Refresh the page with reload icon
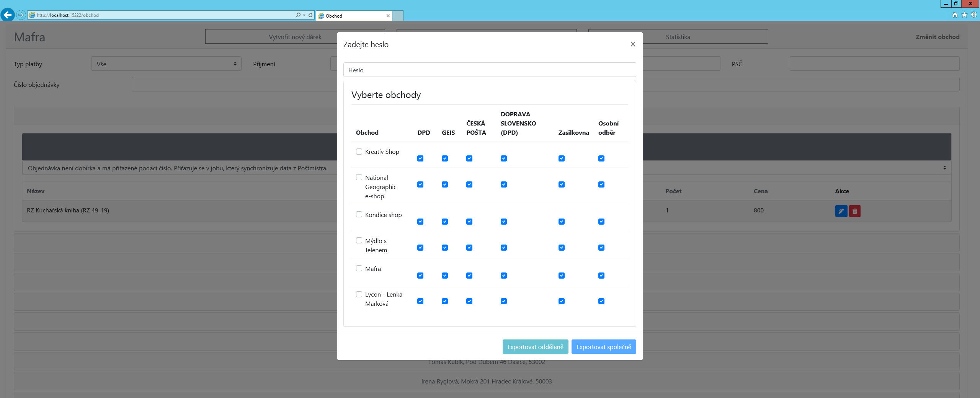Viewport: 980px width, 398px height. [310, 15]
